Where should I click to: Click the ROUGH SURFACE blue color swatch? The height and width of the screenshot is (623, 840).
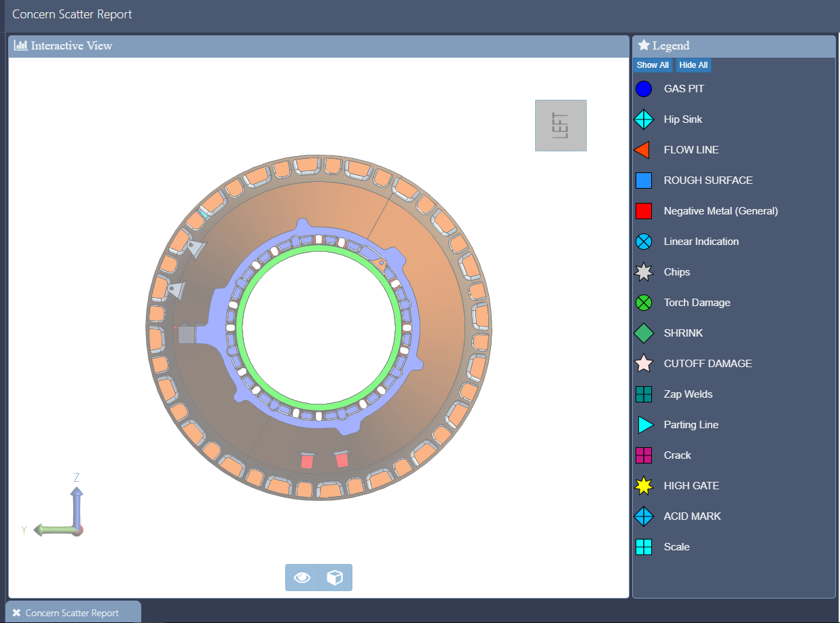click(643, 181)
